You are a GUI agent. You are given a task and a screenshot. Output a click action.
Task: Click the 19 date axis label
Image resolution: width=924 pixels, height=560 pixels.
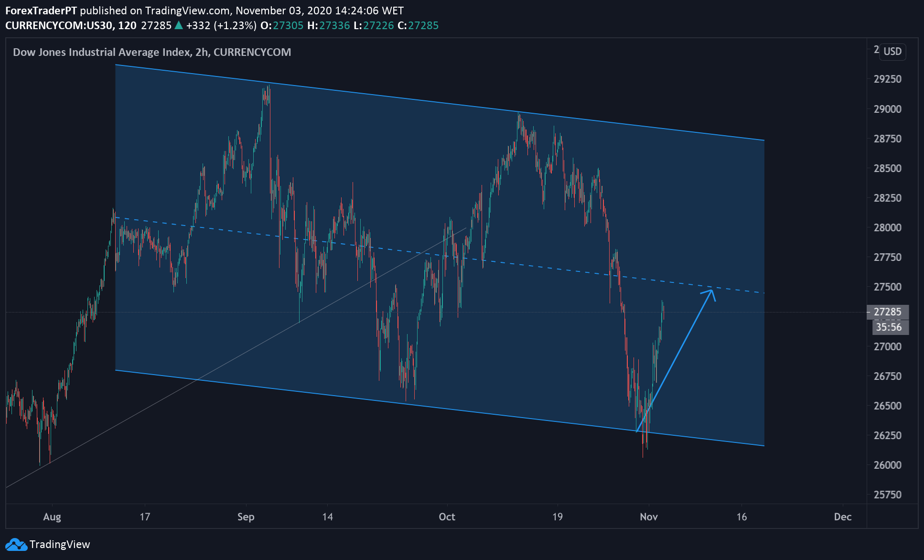pyautogui.click(x=558, y=517)
